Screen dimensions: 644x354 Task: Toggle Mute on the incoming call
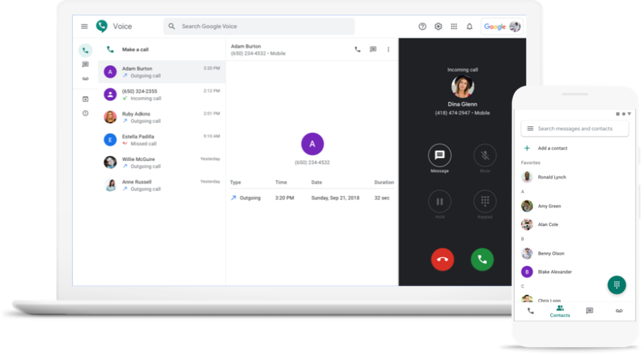[485, 155]
